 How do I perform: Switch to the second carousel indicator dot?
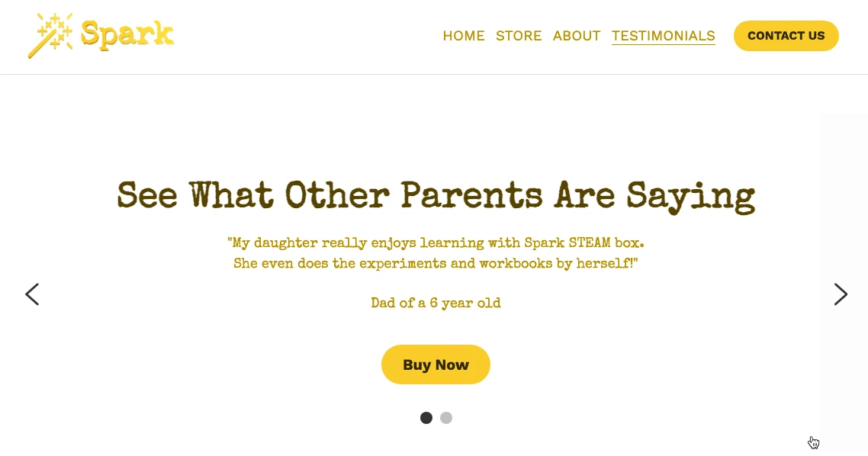coord(446,418)
